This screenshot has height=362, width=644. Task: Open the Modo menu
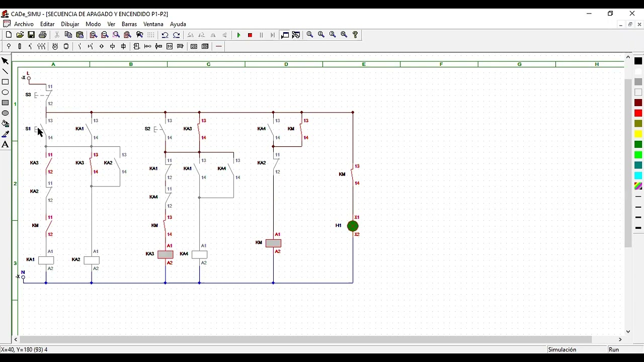pos(93,24)
